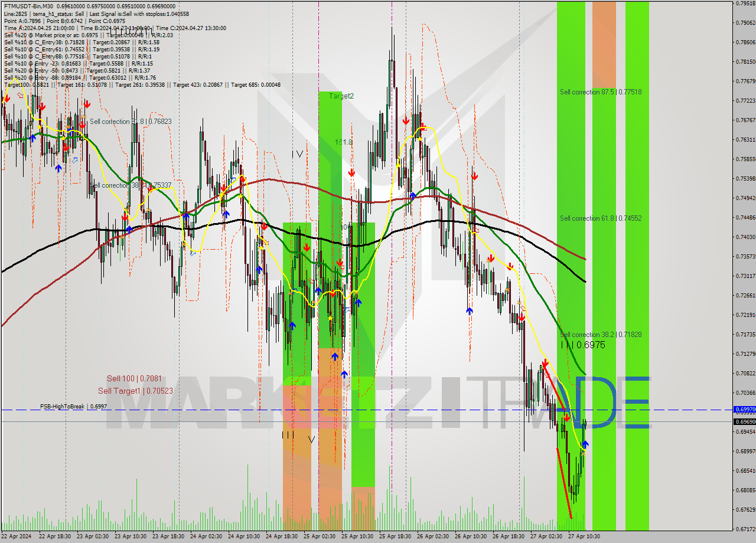Click the '161.8' Fibonacci label
The width and height of the screenshot is (756, 543).
[343, 142]
